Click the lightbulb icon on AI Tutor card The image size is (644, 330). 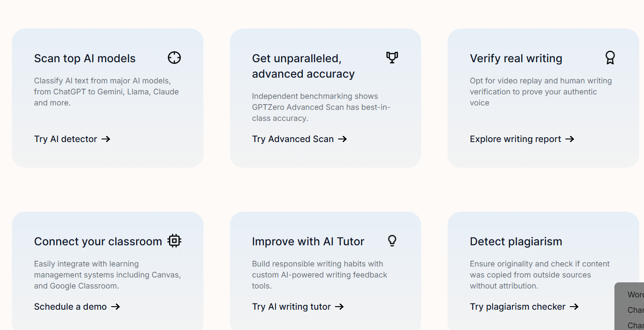click(392, 240)
